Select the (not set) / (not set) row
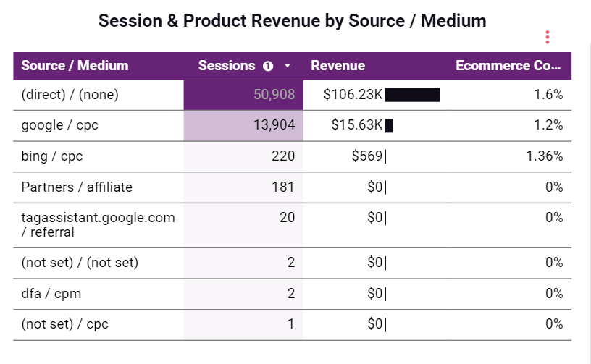Image resolution: width=591 pixels, height=364 pixels. pos(80,262)
